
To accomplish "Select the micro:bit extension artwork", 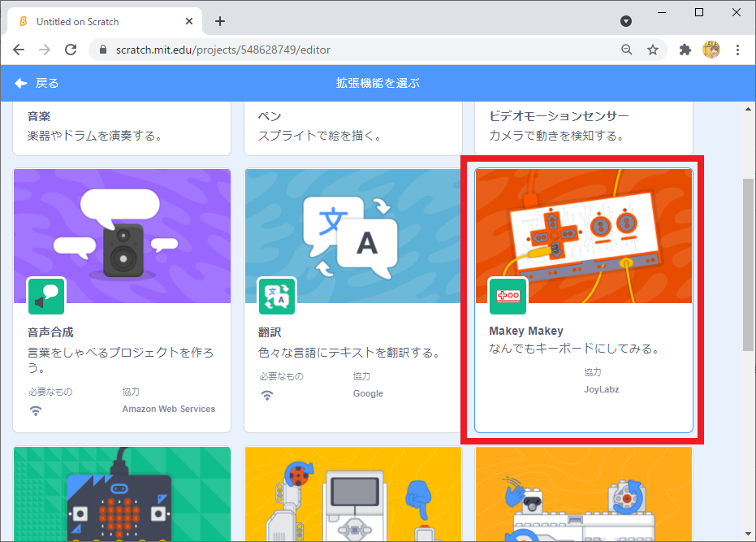I will tap(122, 494).
